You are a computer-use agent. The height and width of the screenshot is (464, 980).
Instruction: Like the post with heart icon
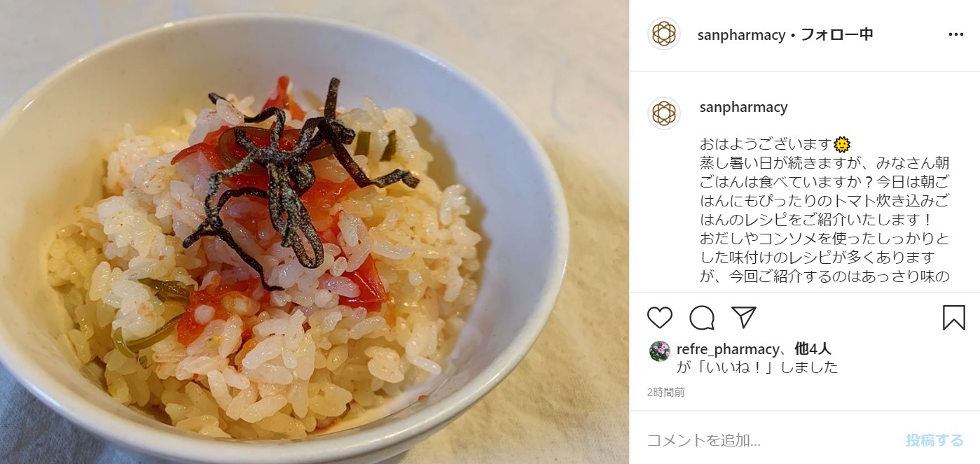click(x=660, y=318)
